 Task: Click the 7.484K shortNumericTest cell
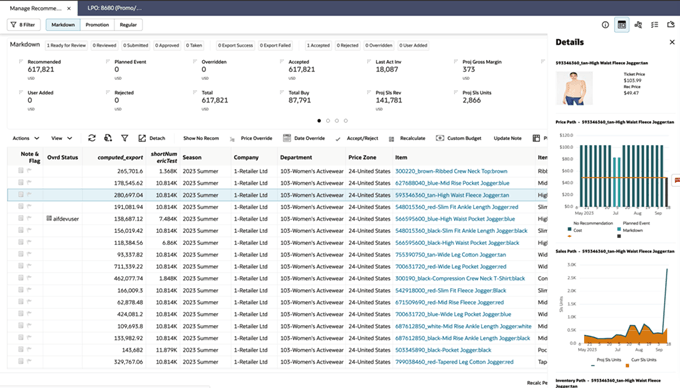tap(162, 219)
